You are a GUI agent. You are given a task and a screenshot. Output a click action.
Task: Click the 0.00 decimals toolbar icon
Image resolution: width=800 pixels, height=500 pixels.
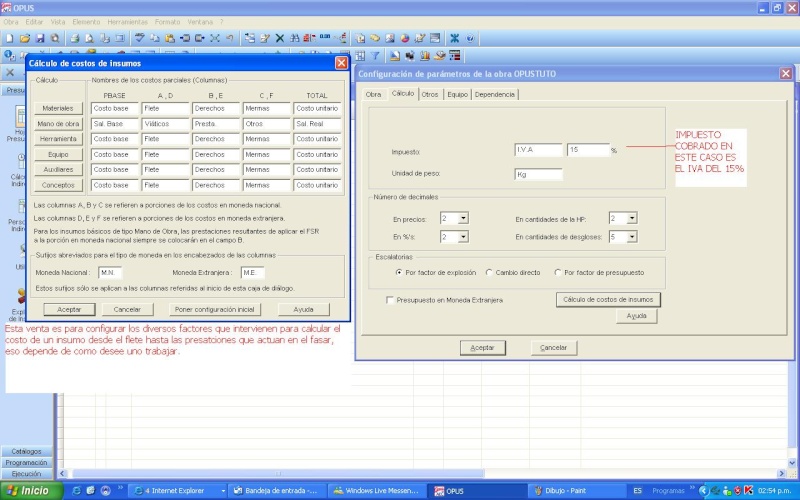325,37
